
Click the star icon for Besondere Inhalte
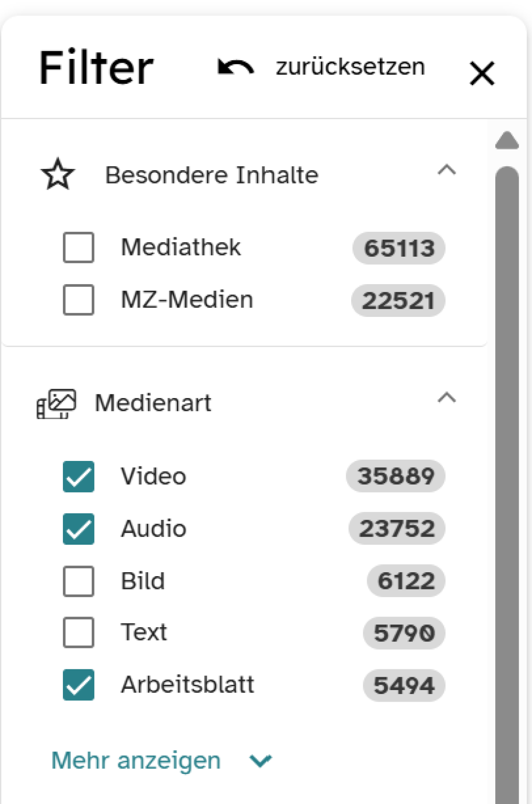(58, 174)
